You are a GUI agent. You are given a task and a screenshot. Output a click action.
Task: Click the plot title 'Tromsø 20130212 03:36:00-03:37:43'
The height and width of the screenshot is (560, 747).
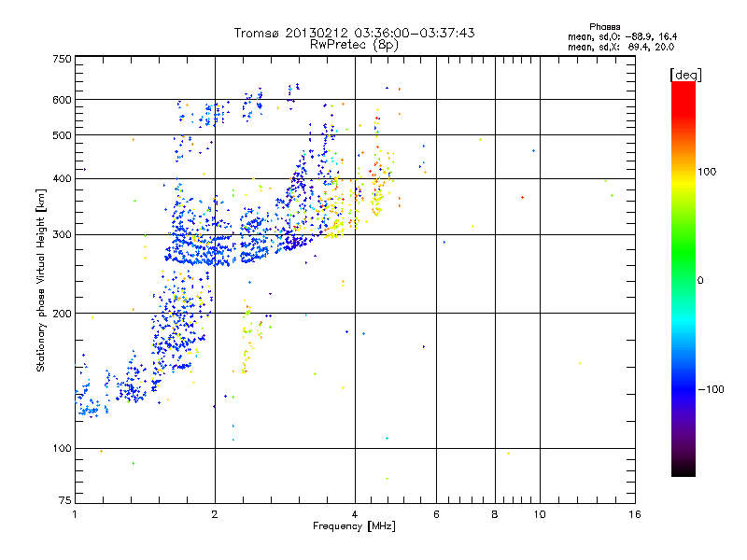(355, 33)
